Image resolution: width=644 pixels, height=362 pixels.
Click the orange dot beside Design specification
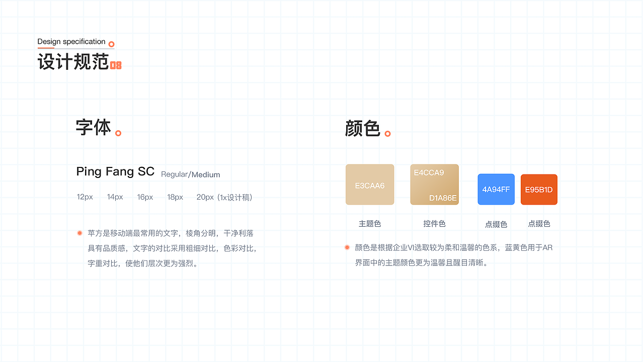pos(112,44)
